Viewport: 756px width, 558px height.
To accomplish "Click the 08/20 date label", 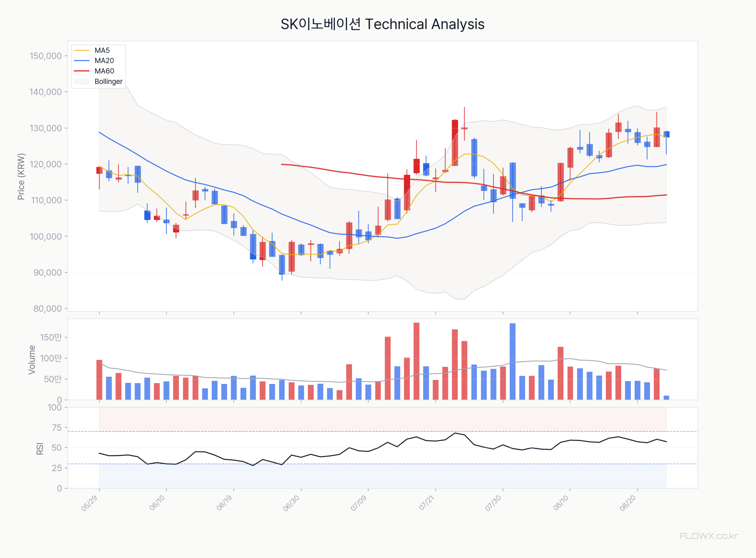I will click(628, 503).
